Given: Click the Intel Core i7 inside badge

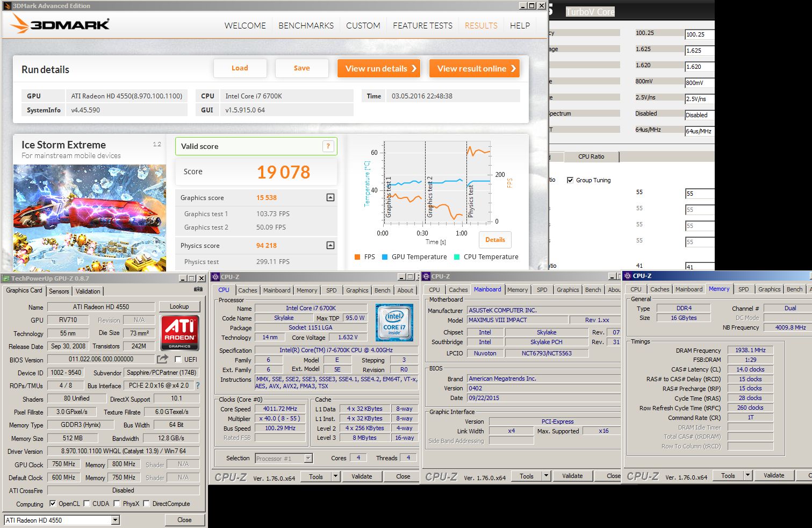Looking at the screenshot, I should click(x=394, y=323).
